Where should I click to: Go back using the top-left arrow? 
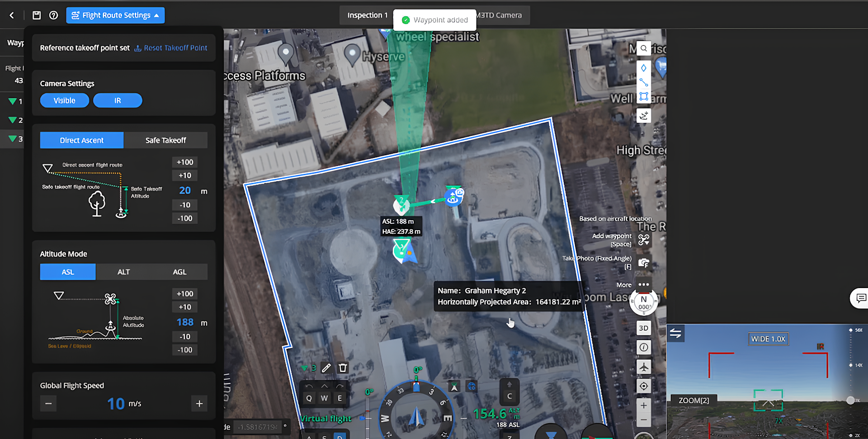click(x=12, y=15)
